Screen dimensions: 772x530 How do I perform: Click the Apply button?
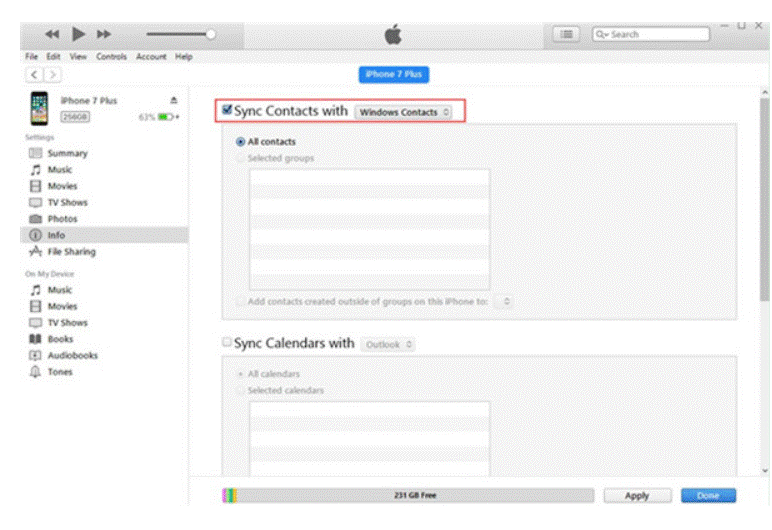pos(638,496)
